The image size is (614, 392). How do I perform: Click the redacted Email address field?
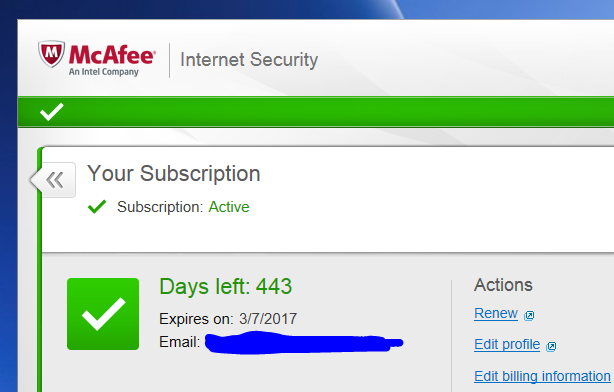click(304, 343)
